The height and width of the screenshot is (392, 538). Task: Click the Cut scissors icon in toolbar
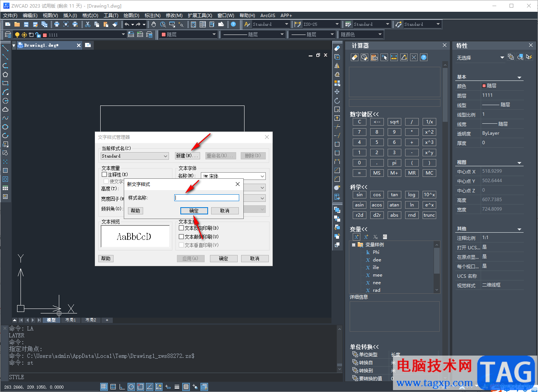pyautogui.click(x=88, y=24)
